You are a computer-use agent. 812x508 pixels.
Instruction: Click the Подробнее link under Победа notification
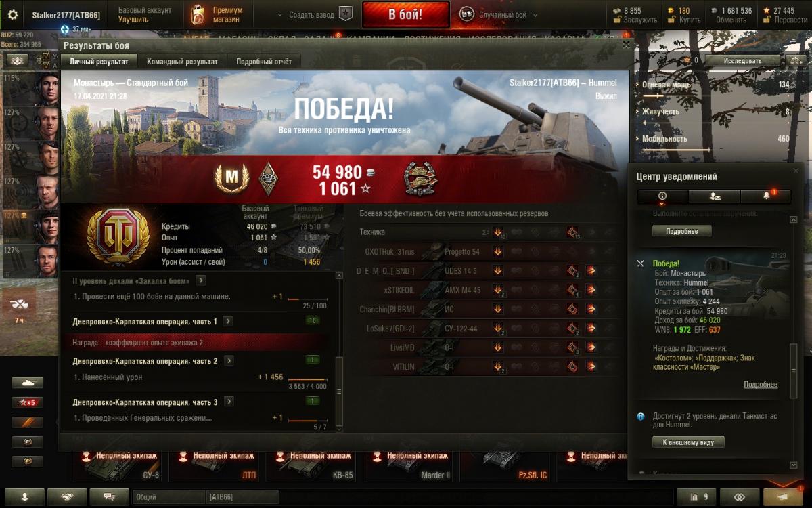click(x=761, y=385)
